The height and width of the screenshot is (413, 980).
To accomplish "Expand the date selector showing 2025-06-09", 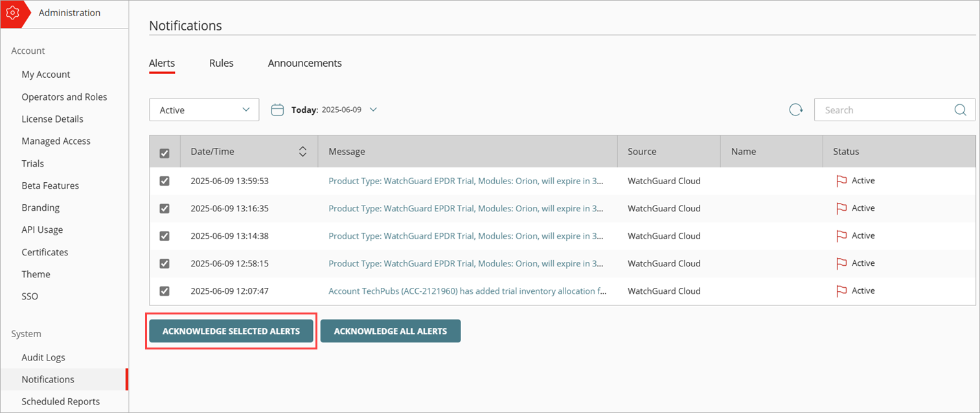I will 374,109.
